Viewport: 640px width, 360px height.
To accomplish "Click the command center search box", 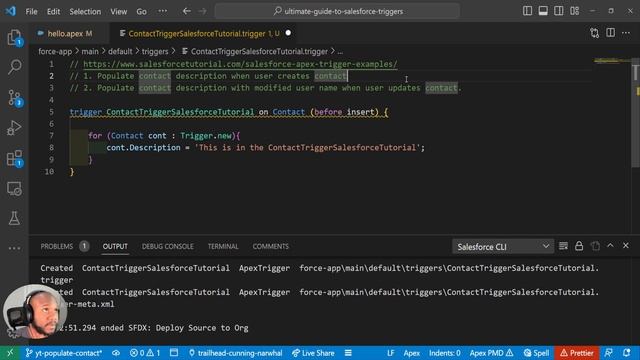I will 337,11.
